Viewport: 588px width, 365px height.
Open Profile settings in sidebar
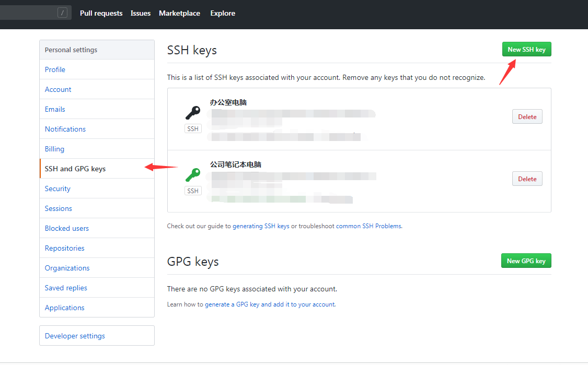pos(97,69)
